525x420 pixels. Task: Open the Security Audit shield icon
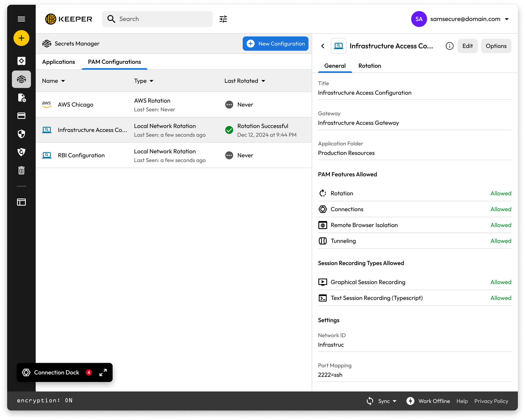coord(21,134)
